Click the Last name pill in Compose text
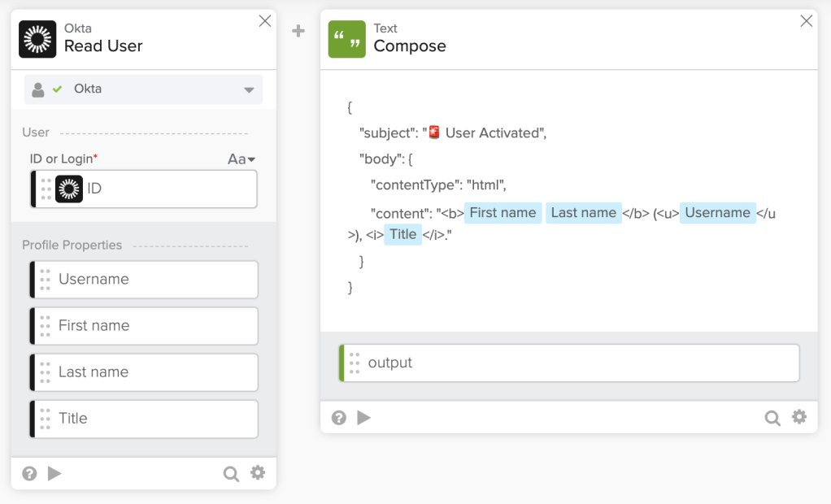Viewport: 831px width, 504px height. click(x=584, y=213)
